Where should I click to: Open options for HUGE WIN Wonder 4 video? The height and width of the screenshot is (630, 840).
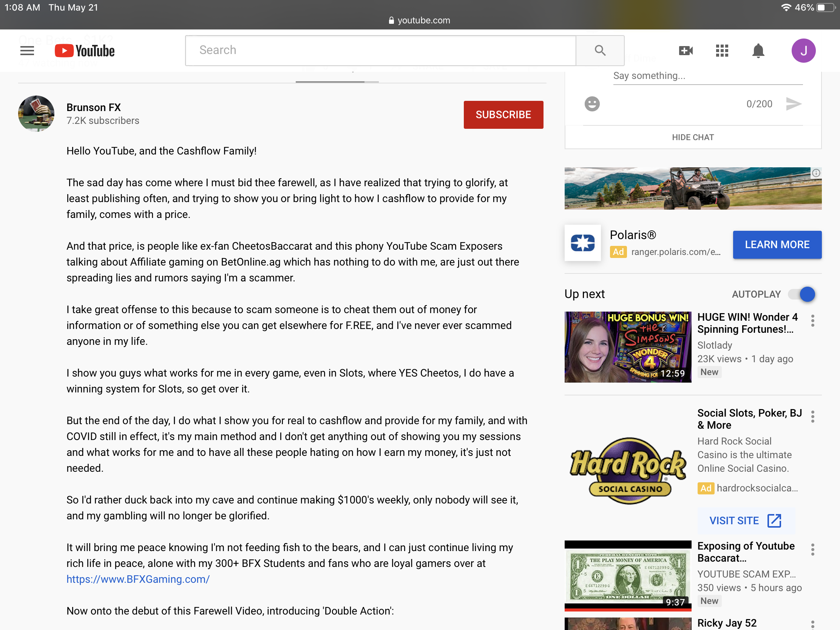813,321
